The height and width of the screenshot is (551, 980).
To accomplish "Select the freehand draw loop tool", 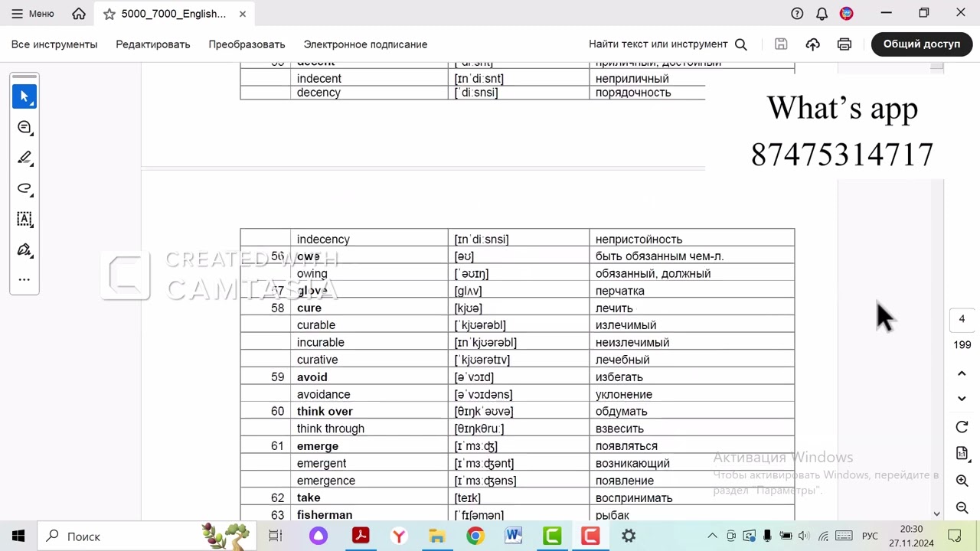I will point(24,188).
